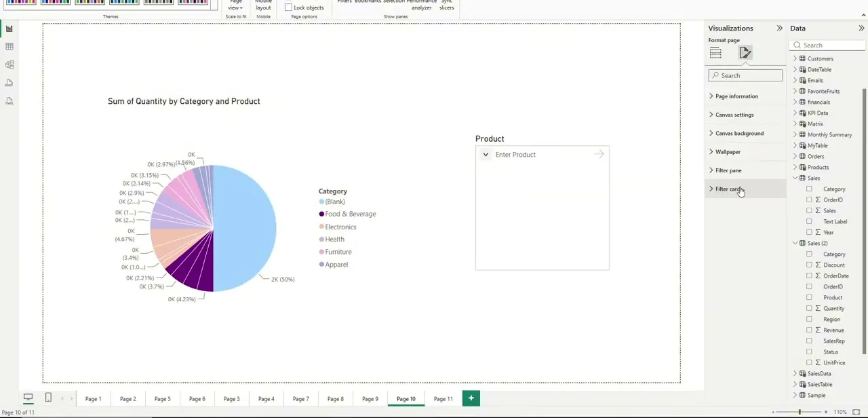
Task: Click the zoom slider in status bar
Action: point(800,412)
